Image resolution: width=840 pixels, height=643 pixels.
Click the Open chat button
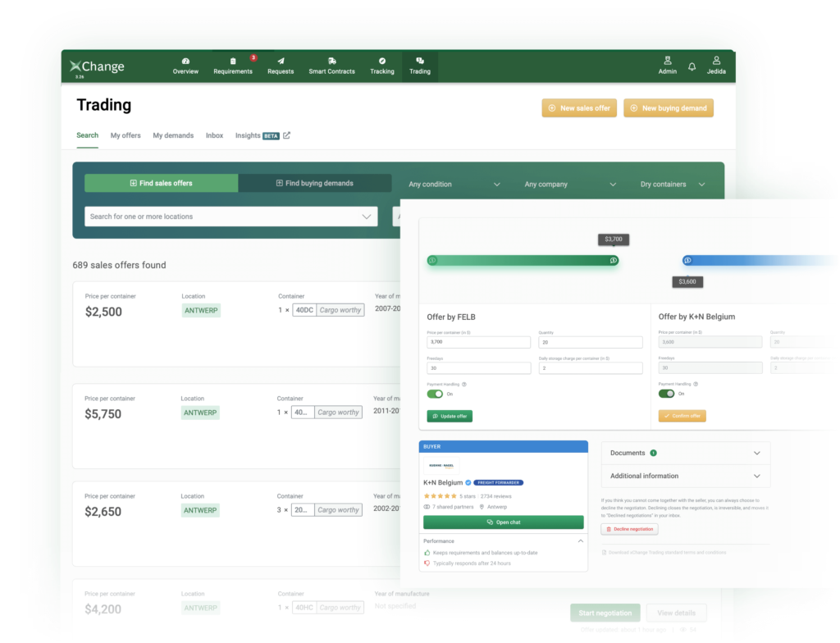pos(503,522)
